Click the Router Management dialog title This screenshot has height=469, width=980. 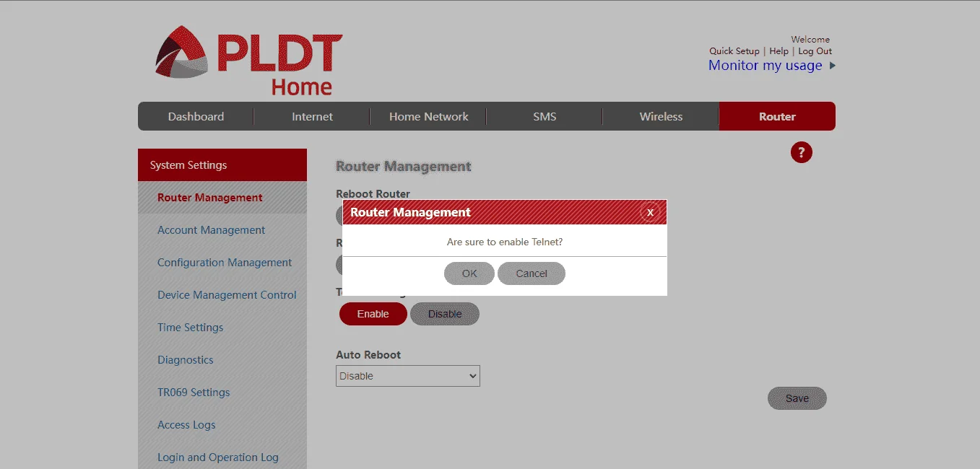410,212
